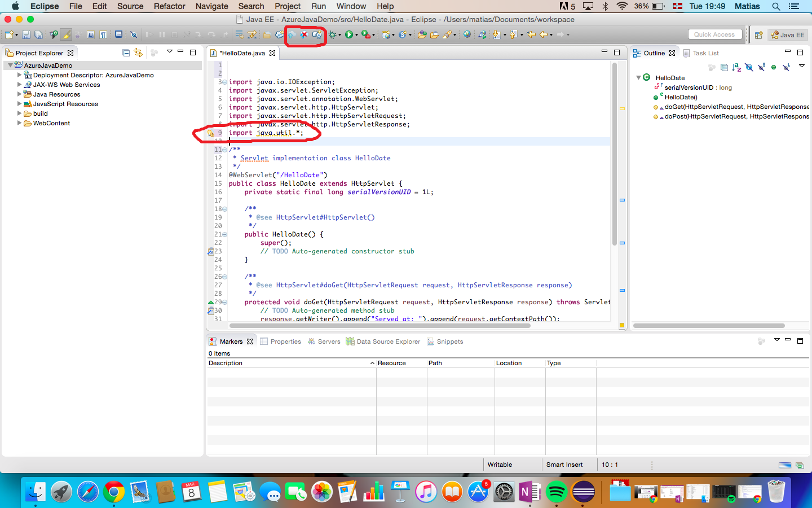
Task: Open the Project menu
Action: [288, 6]
